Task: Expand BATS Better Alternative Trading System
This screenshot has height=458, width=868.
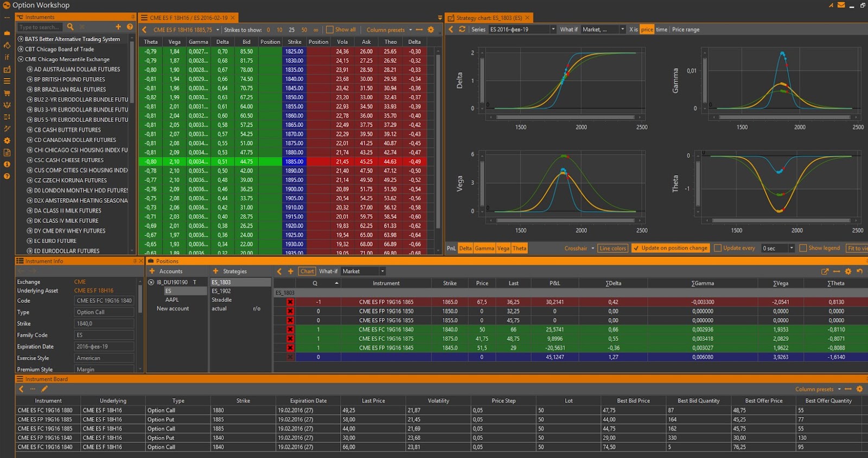Action: 21,39
